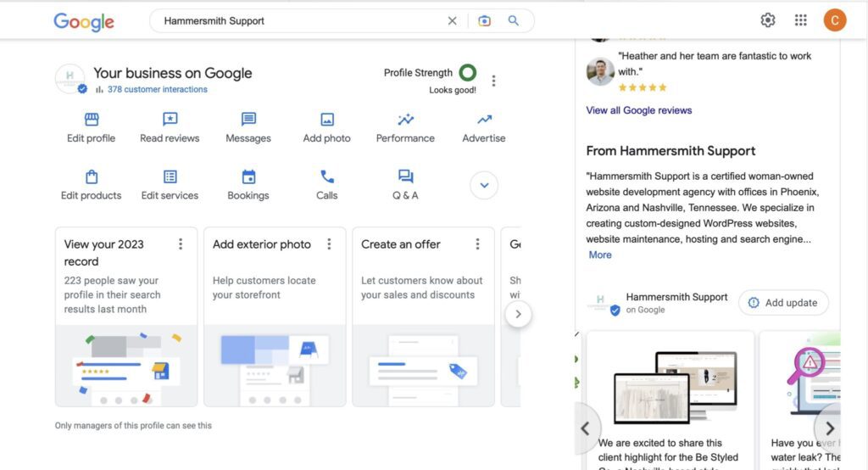Show previous update posts arrow

(586, 428)
